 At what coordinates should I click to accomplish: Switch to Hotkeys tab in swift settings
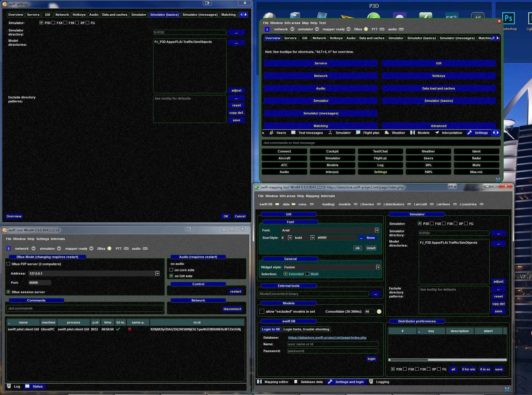click(x=79, y=15)
